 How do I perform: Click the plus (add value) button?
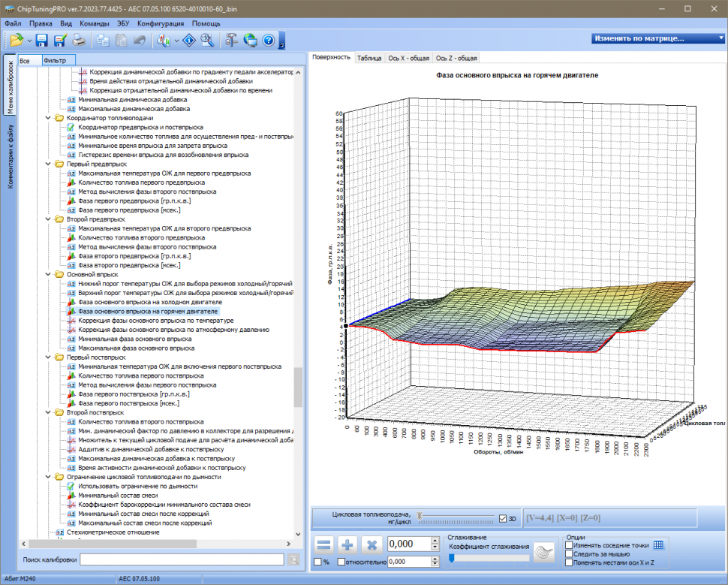[347, 544]
